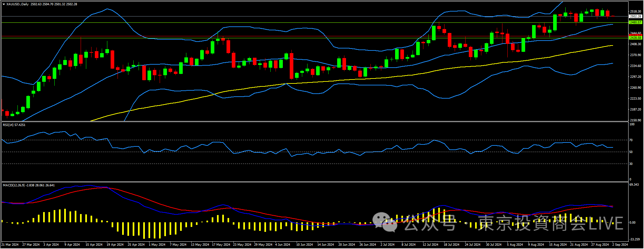The width and height of the screenshot is (644, 249).
Task: Click the 15 Aug 2024 date label
Action: click(558, 245)
